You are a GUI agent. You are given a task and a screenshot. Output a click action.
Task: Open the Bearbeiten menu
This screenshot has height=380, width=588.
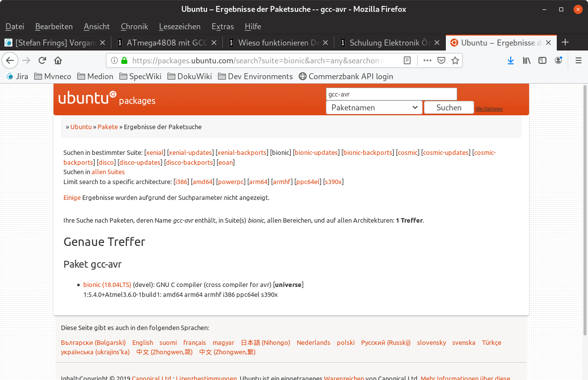(x=54, y=27)
